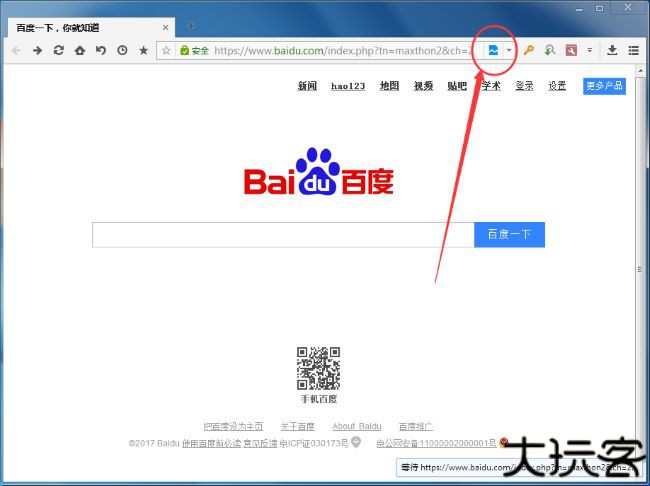Click the red wrench tools icon

click(x=571, y=51)
